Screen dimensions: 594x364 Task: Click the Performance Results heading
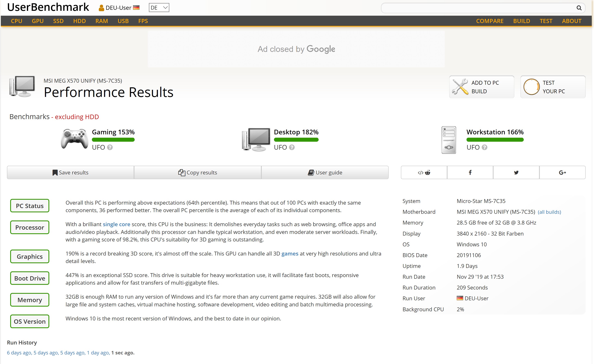coord(109,92)
